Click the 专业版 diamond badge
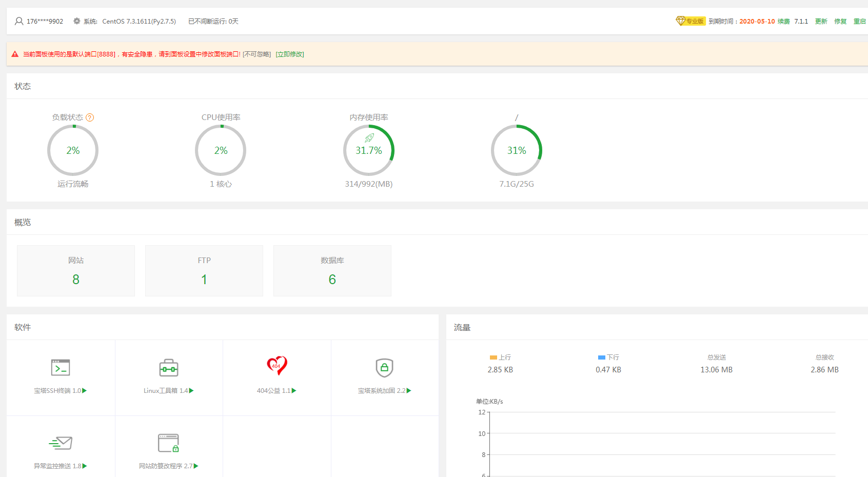Viewport: 868px width, 477px height. pos(691,21)
